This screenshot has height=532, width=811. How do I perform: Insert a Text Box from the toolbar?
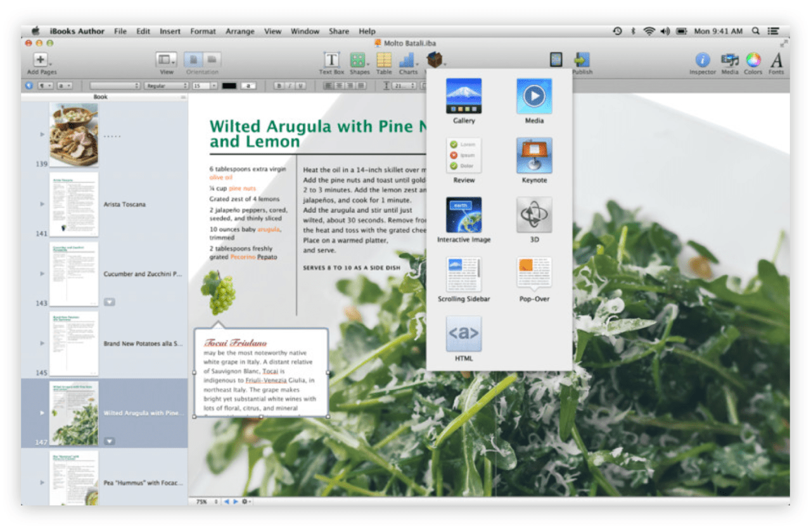[x=331, y=61]
